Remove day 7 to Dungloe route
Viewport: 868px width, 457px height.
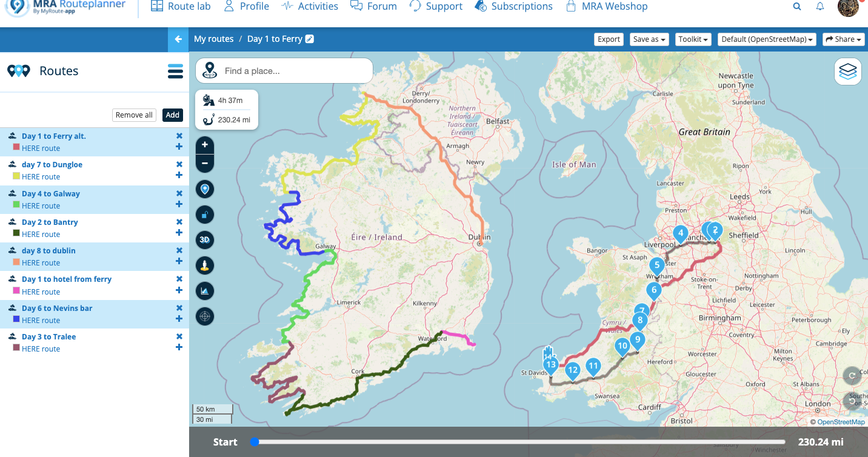pos(179,164)
